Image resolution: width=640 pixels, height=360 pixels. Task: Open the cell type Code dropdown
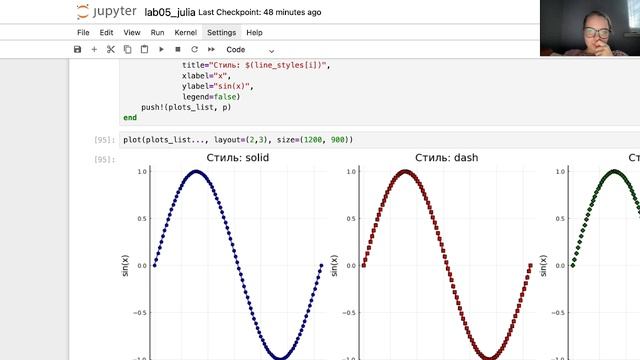tap(250, 50)
